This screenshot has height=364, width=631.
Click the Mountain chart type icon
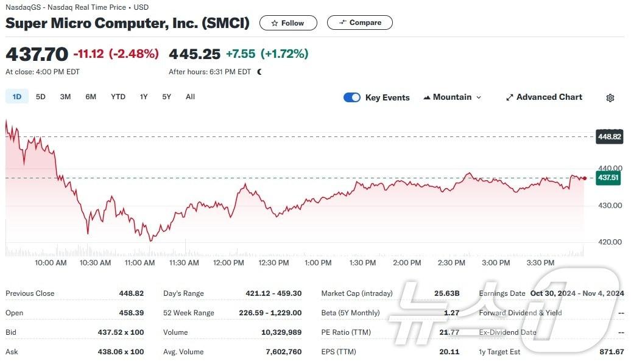427,97
